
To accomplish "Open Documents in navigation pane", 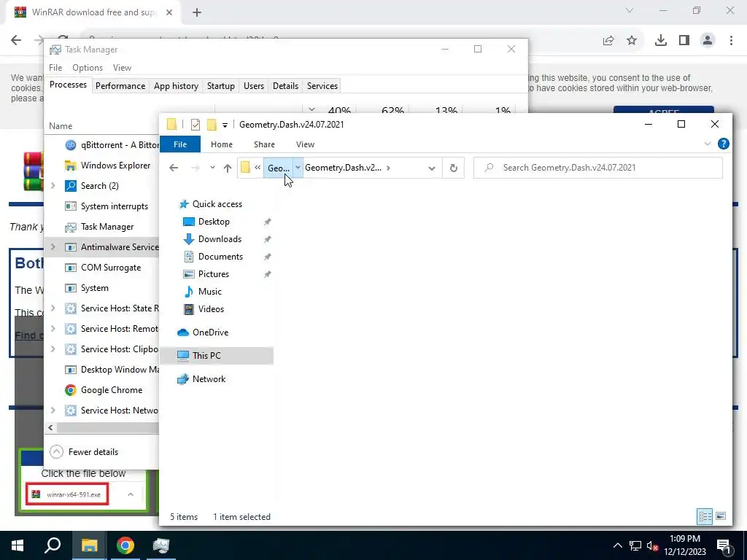I will point(220,256).
